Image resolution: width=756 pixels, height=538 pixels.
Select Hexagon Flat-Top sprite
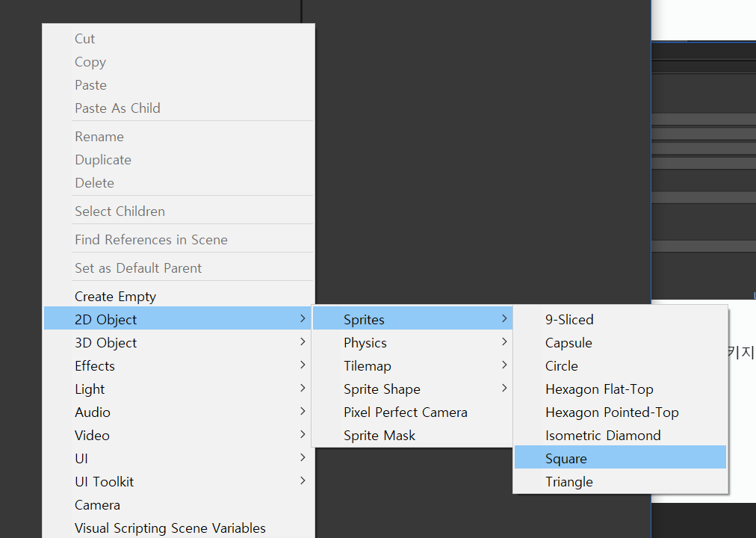[599, 389]
